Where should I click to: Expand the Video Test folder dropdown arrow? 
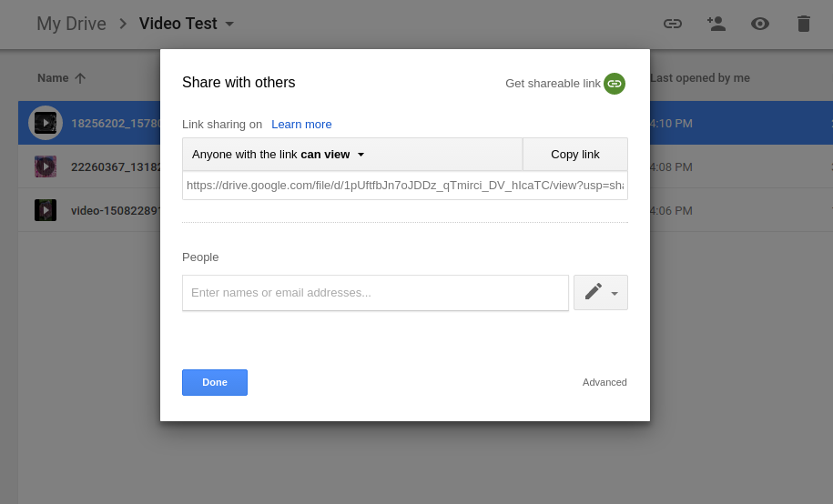click(x=229, y=24)
